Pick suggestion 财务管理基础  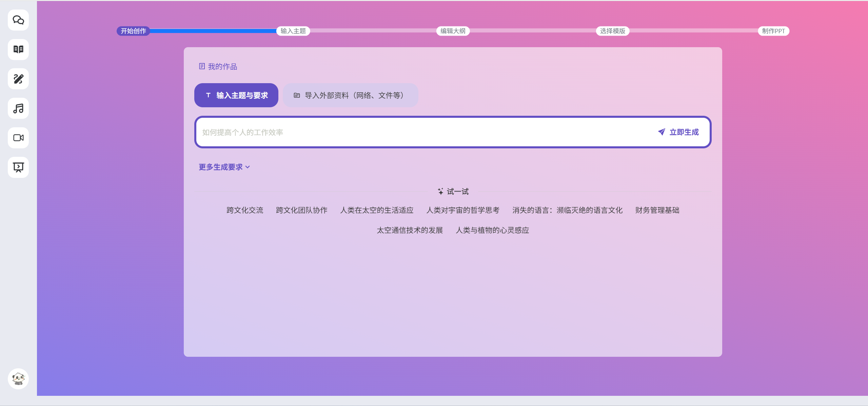[x=657, y=210]
